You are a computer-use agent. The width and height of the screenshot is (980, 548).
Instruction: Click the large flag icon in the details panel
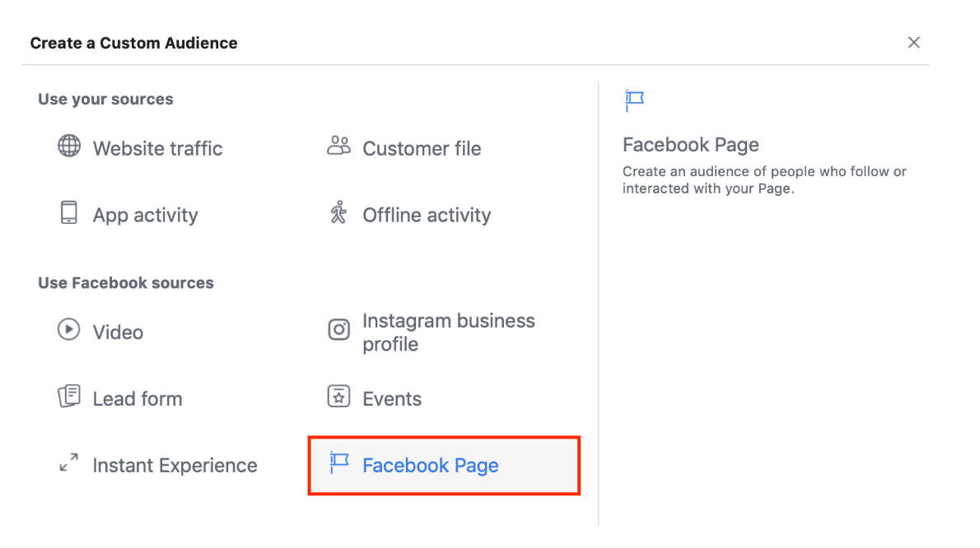tap(634, 100)
